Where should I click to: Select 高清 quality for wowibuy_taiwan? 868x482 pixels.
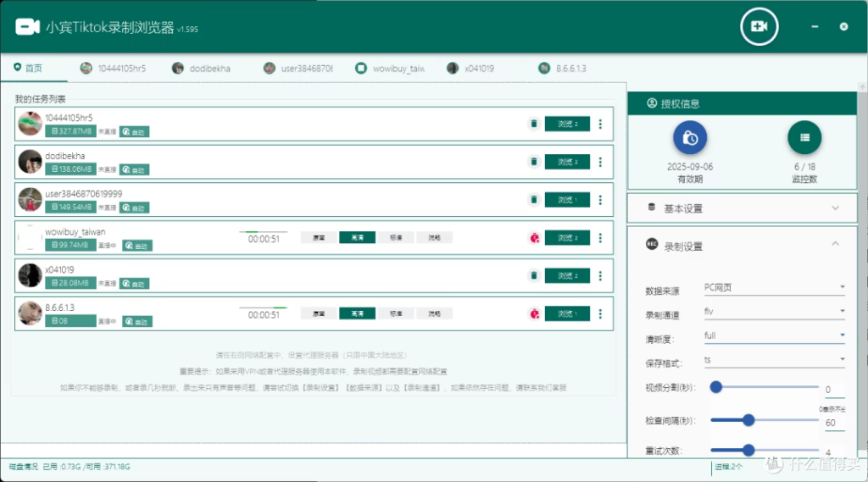pyautogui.click(x=357, y=237)
